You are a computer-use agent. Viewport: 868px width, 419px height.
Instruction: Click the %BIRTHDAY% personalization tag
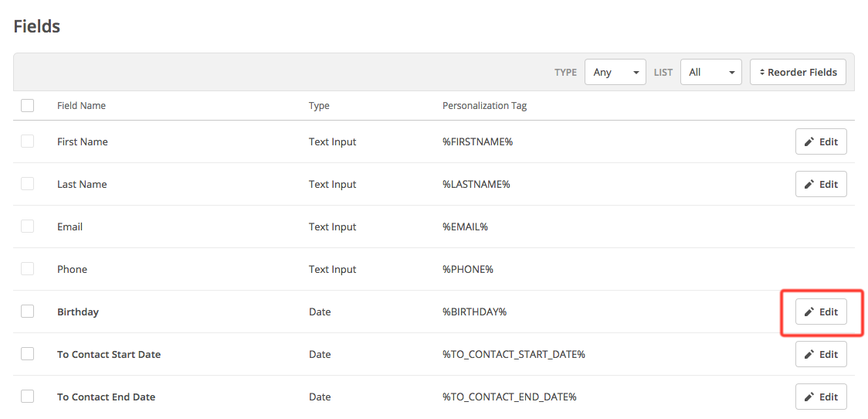[x=474, y=312]
